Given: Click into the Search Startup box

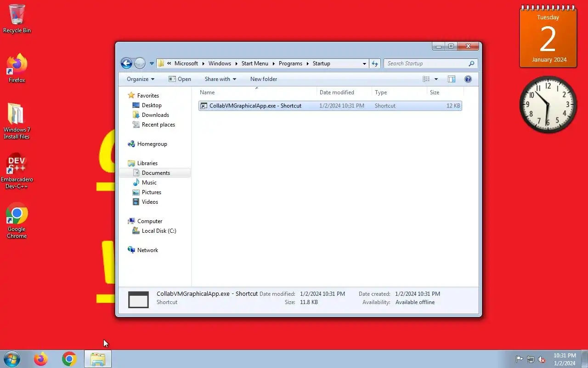Looking at the screenshot, I should coord(431,63).
